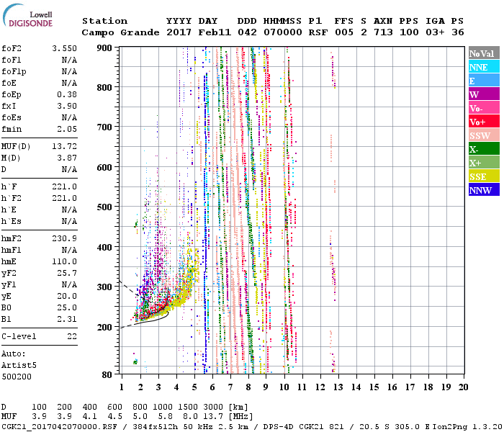Click the Feb11 date in header
The image size is (504, 432).
click(215, 32)
